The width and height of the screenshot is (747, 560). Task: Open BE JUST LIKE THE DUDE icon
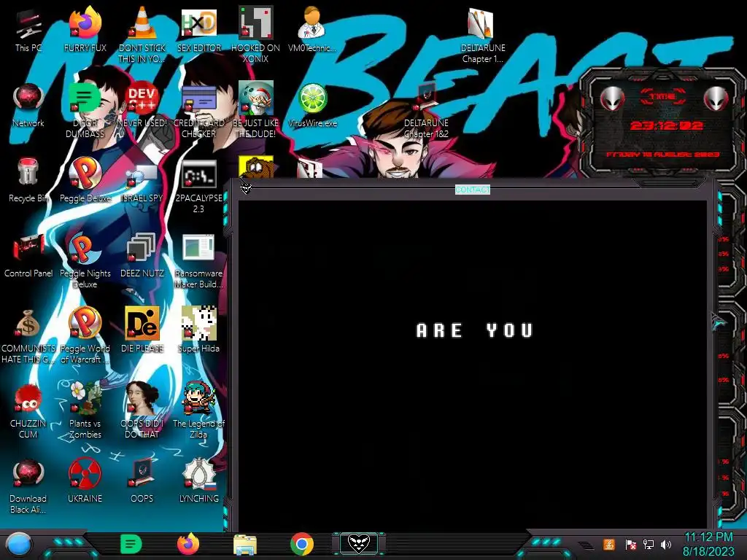(255, 109)
